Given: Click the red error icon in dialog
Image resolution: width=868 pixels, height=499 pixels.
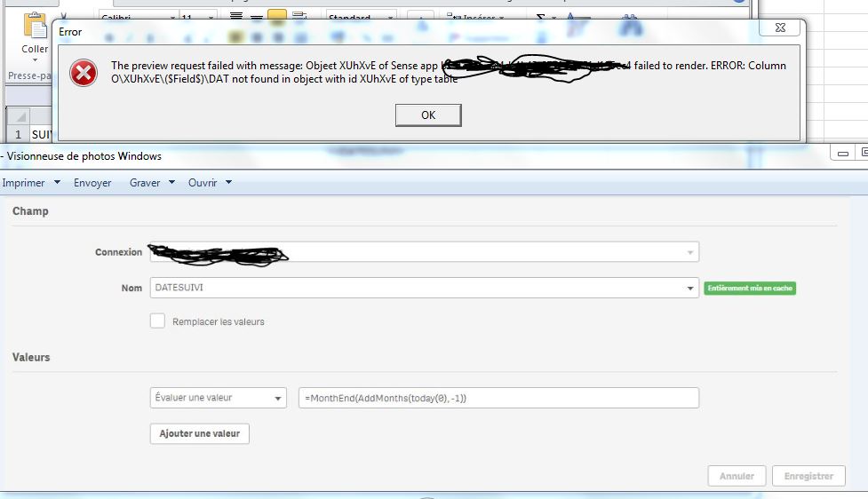Looking at the screenshot, I should tap(84, 73).
